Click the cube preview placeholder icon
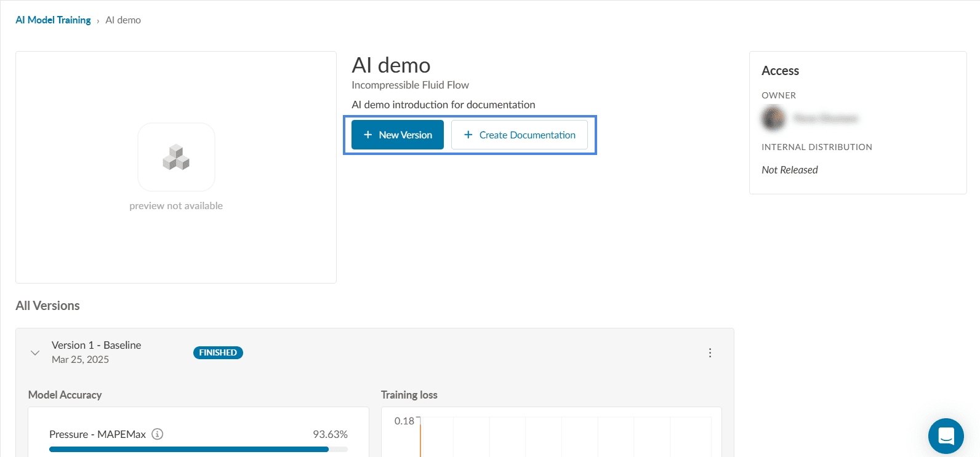 [x=176, y=157]
